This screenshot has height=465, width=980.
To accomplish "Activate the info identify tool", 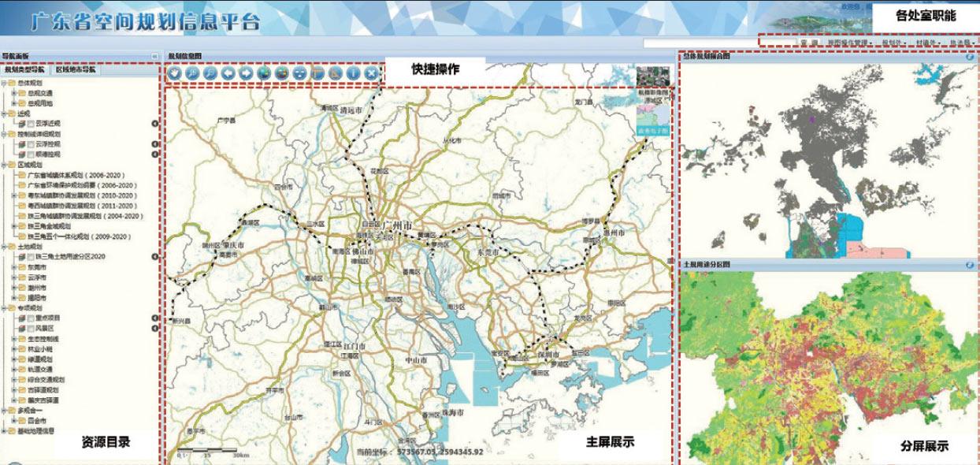I will [354, 73].
